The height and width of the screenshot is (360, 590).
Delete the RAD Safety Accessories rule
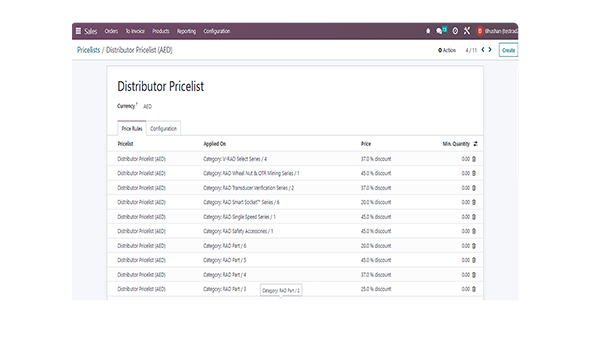click(474, 231)
